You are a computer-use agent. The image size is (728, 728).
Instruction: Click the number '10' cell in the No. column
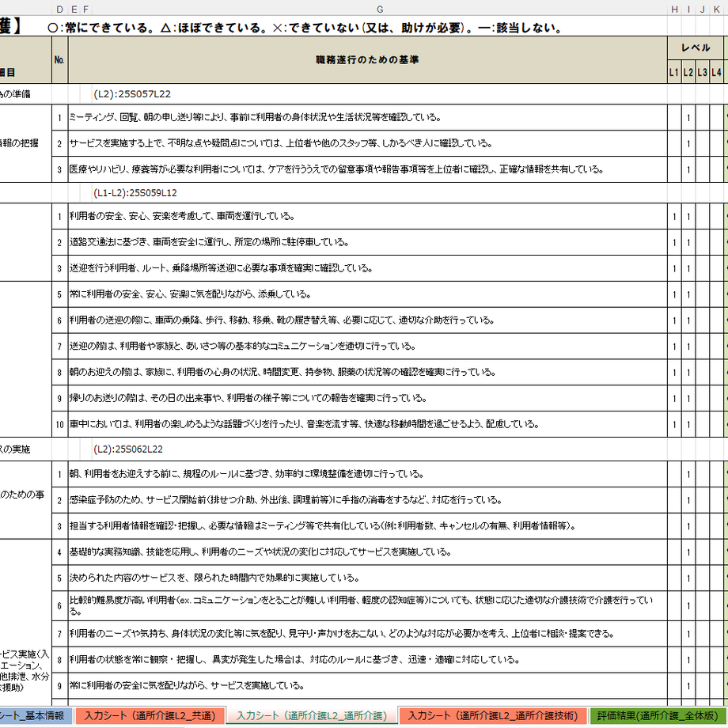(59, 424)
